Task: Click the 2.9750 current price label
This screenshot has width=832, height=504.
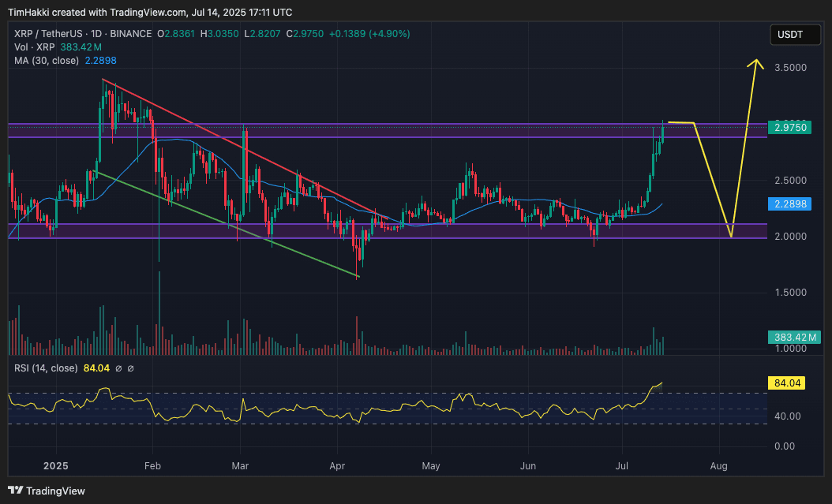Action: (789, 127)
